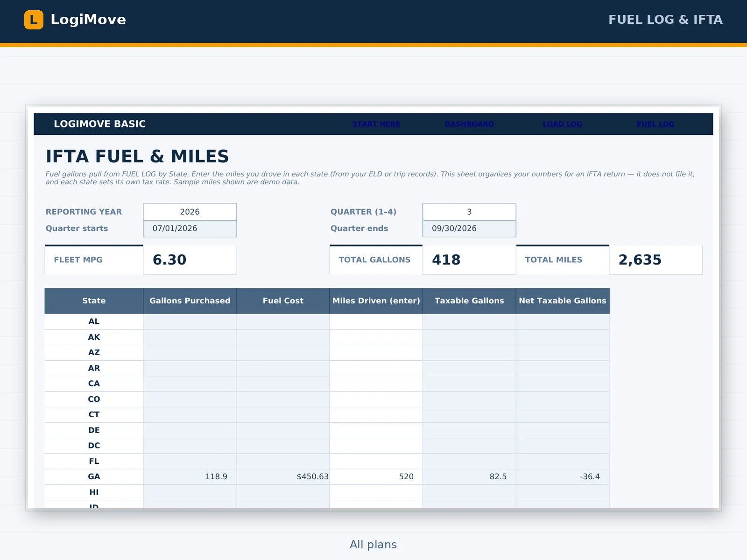Image resolution: width=747 pixels, height=560 pixels.
Task: Select the CO state row label
Action: (x=94, y=399)
